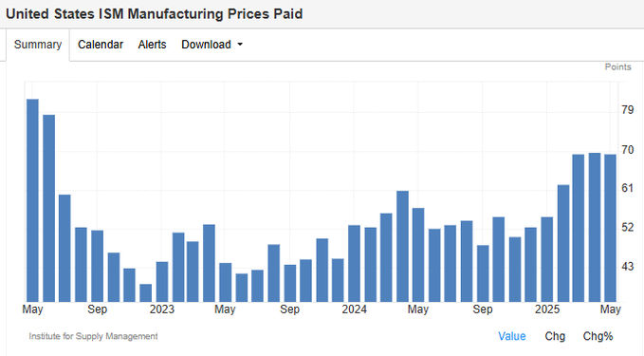Click the '70' y-axis value
The image size is (644, 356).
click(x=628, y=150)
